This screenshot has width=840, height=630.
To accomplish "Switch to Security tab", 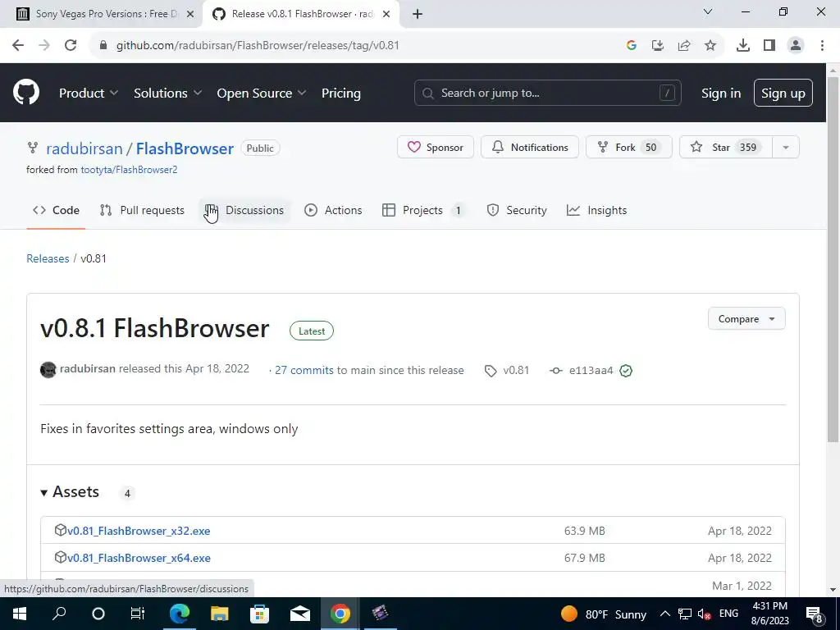I will [517, 211].
